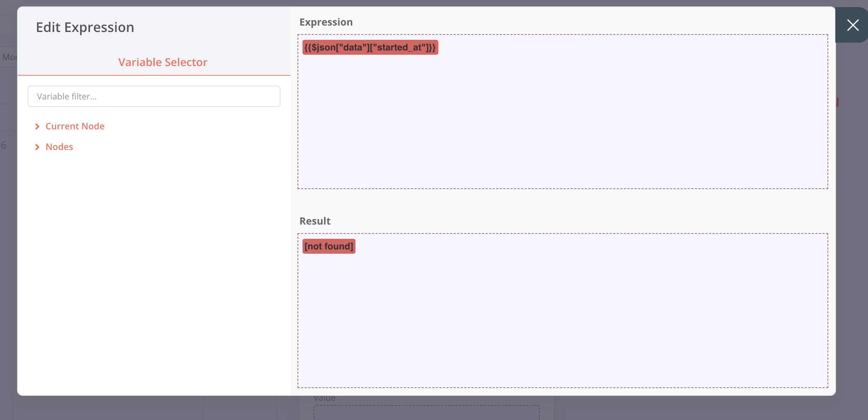868x420 pixels.
Task: Click the Result heading label
Action: pos(315,221)
